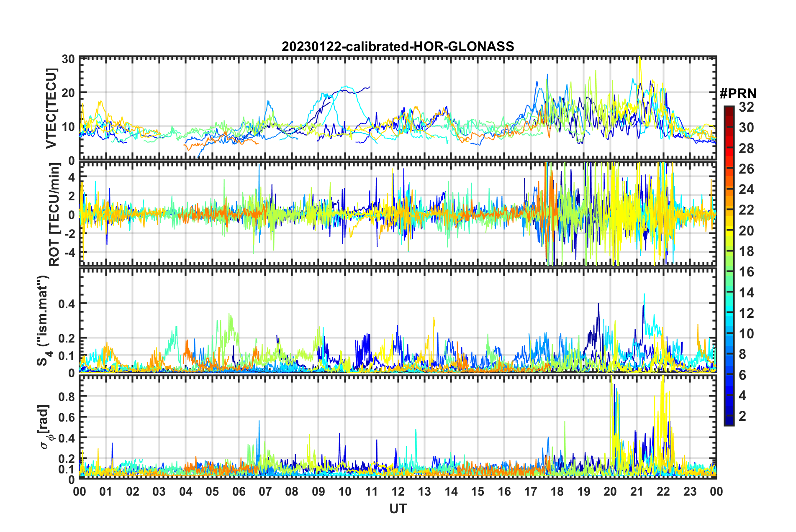Select UT hour label 07
The width and height of the screenshot is (796, 532).
coord(265,491)
